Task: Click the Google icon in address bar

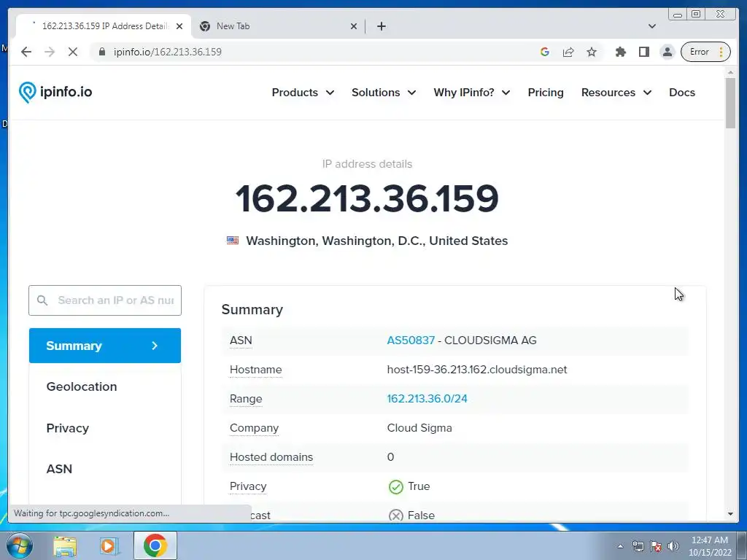Action: (544, 52)
